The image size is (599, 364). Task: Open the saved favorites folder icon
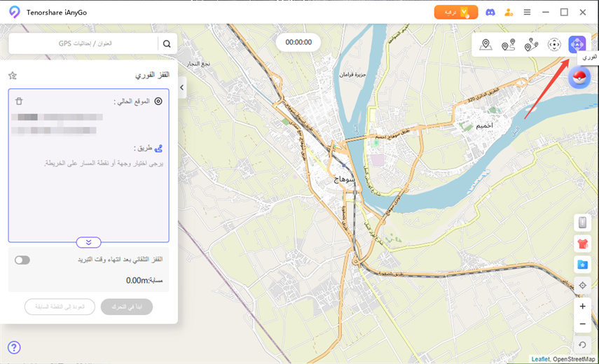(x=582, y=265)
